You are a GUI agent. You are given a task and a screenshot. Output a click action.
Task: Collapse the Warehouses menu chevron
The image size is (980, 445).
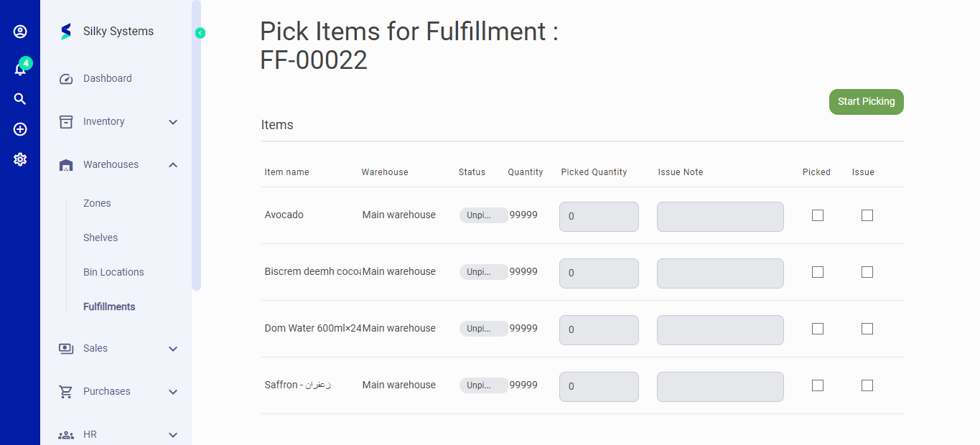click(173, 165)
